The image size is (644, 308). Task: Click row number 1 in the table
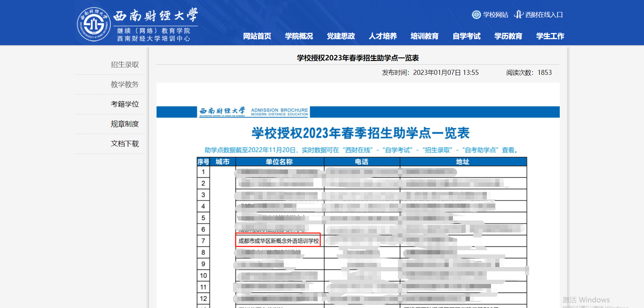pyautogui.click(x=203, y=172)
